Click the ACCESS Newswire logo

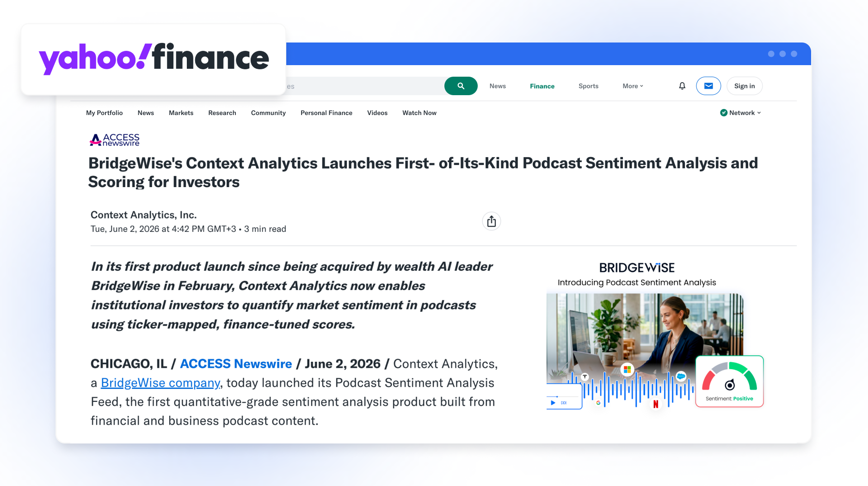[x=114, y=140]
